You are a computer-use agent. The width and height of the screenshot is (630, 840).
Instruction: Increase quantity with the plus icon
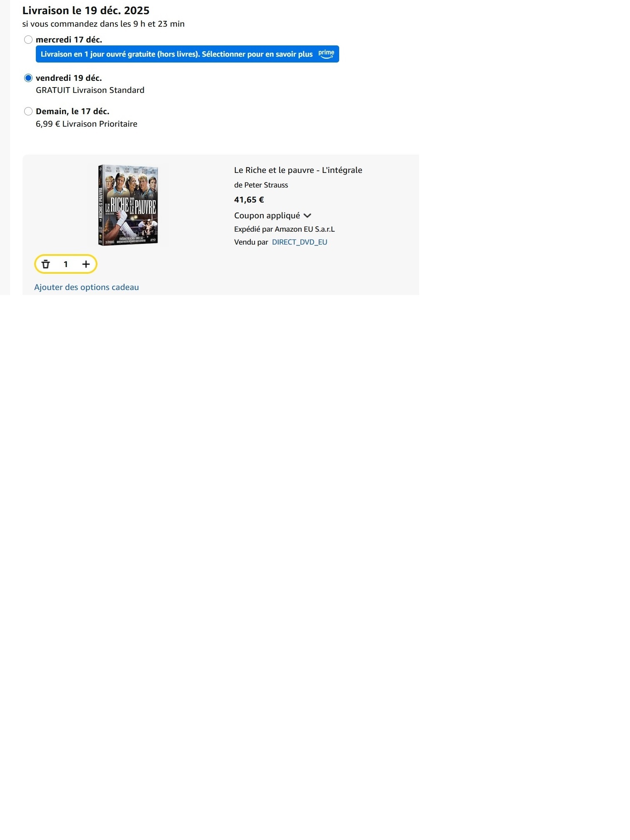[x=86, y=264]
